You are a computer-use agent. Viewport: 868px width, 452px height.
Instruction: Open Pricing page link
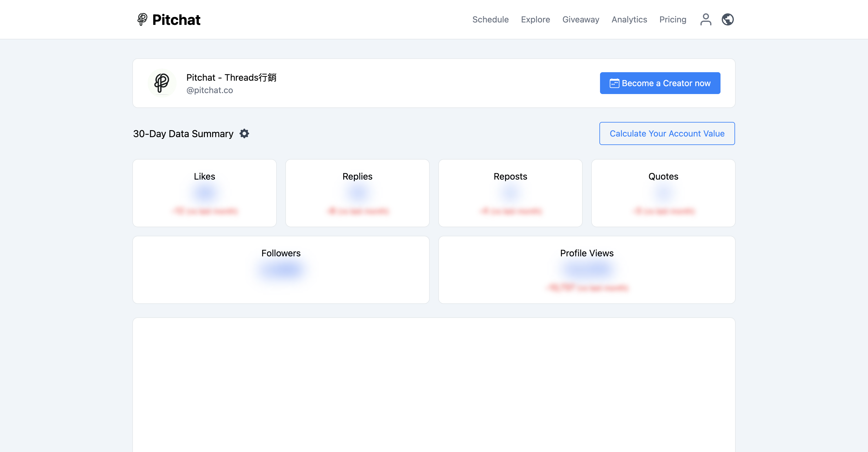[673, 19]
